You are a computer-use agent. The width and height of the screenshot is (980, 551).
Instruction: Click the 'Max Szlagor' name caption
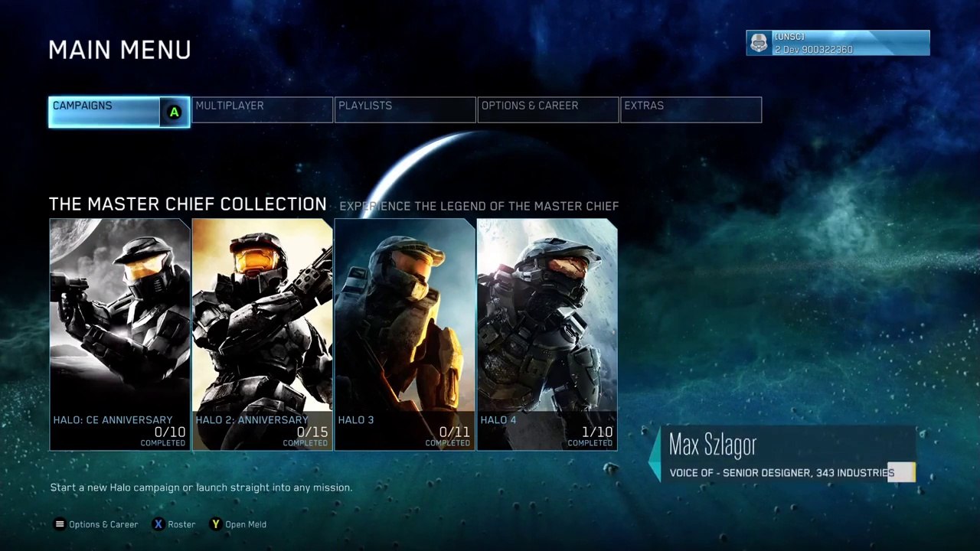point(712,445)
